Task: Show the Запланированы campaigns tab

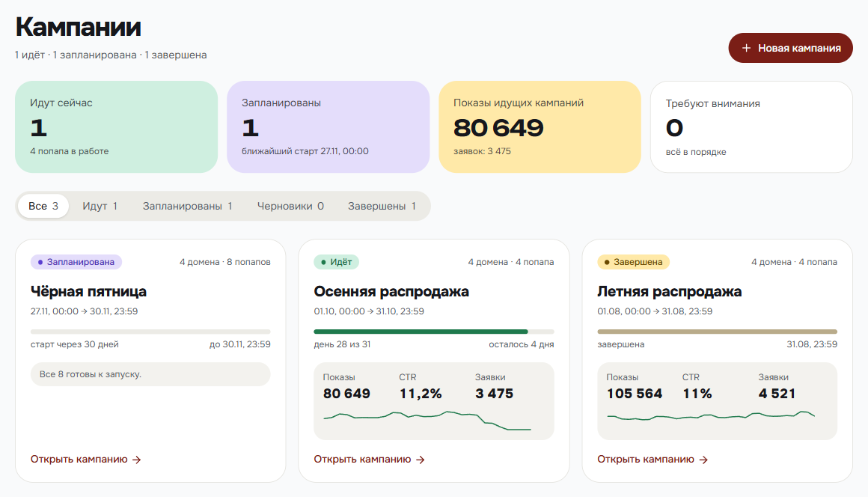Action: tap(187, 206)
